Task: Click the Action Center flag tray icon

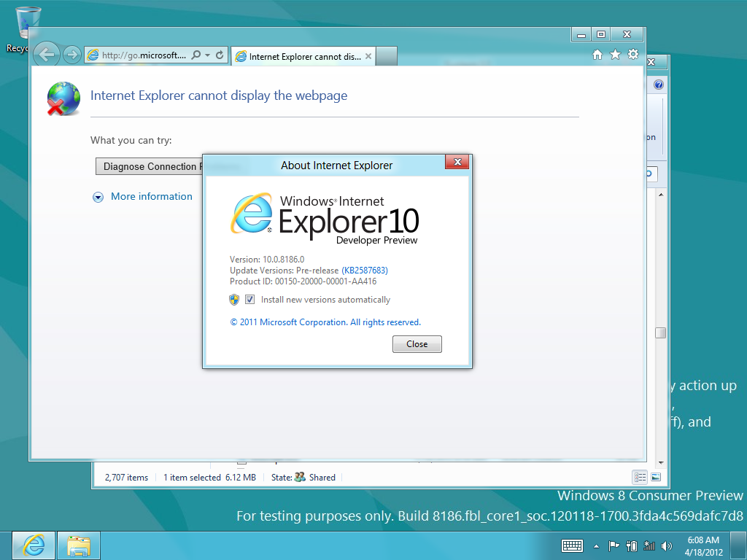Action: (614, 545)
